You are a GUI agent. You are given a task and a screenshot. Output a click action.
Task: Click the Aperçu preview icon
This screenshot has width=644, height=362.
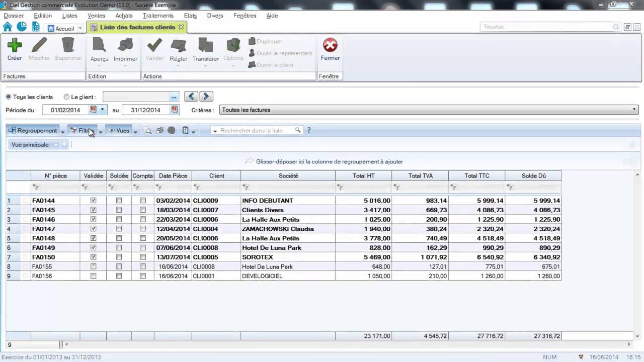click(99, 45)
